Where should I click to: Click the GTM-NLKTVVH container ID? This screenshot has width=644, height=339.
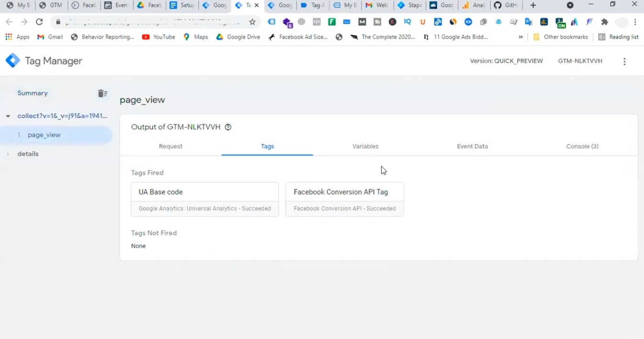(580, 61)
